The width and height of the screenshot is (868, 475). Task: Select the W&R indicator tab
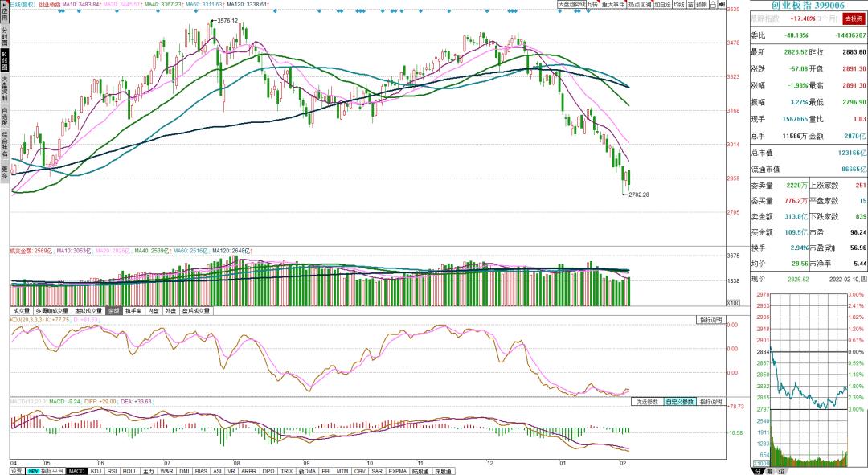[166, 471]
